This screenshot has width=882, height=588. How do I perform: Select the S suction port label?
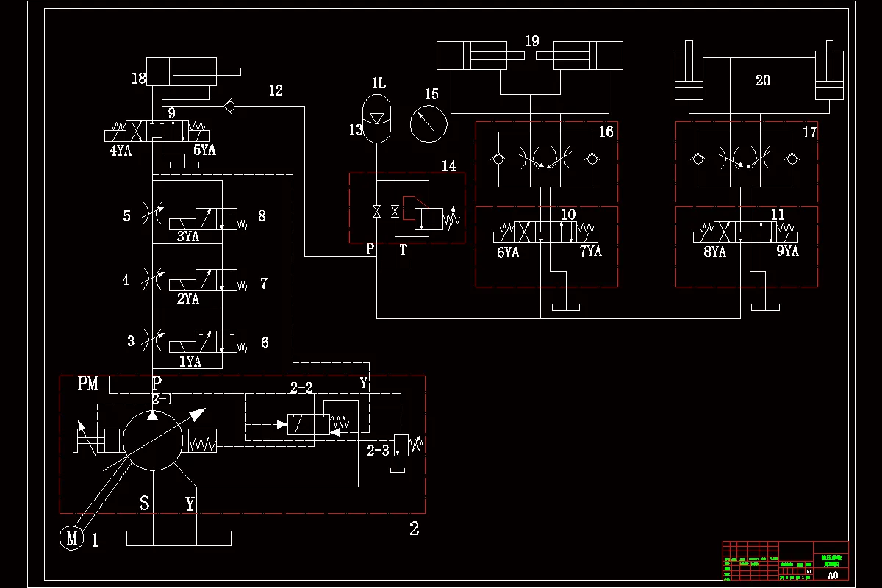coord(145,503)
